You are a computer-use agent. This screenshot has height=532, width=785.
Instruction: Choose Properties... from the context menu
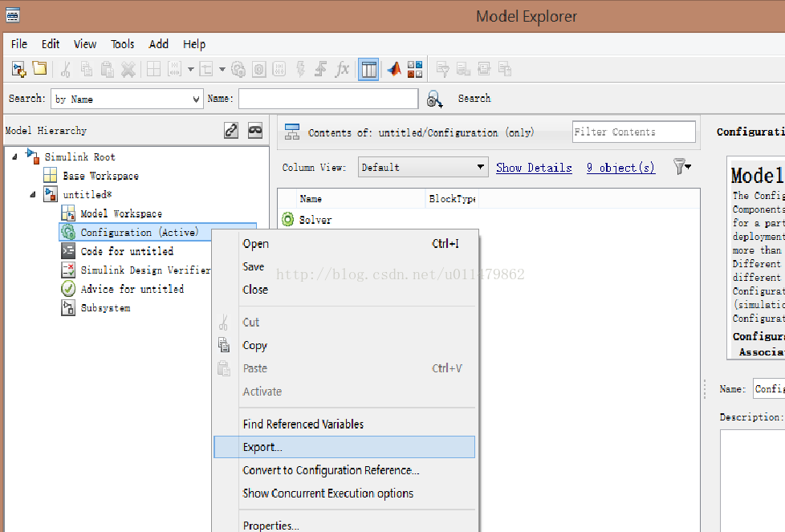point(344,525)
